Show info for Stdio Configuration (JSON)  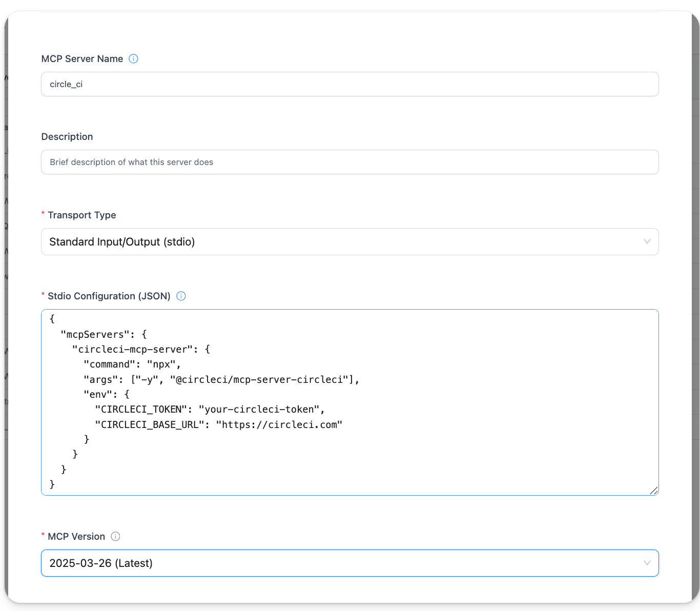point(180,296)
